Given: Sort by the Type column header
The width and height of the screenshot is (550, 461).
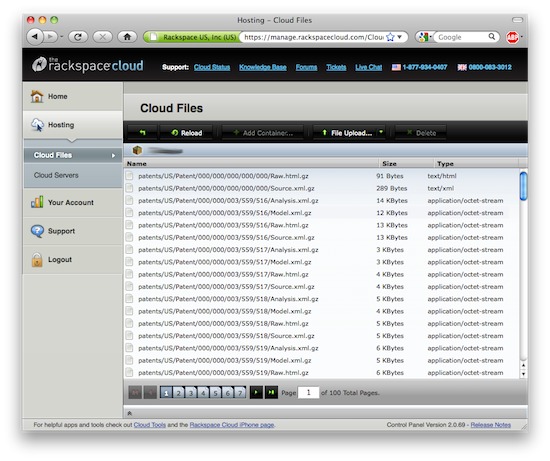Looking at the screenshot, I should (476, 163).
